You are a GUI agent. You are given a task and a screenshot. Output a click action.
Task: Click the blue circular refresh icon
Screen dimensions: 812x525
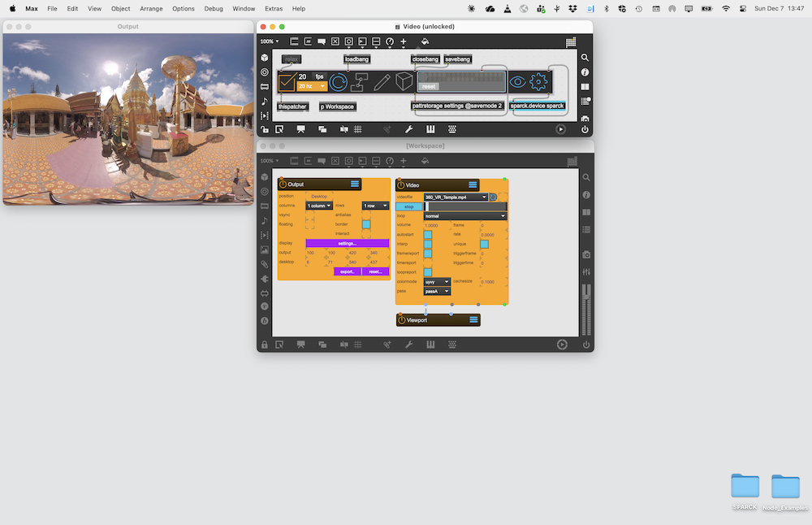tap(339, 81)
